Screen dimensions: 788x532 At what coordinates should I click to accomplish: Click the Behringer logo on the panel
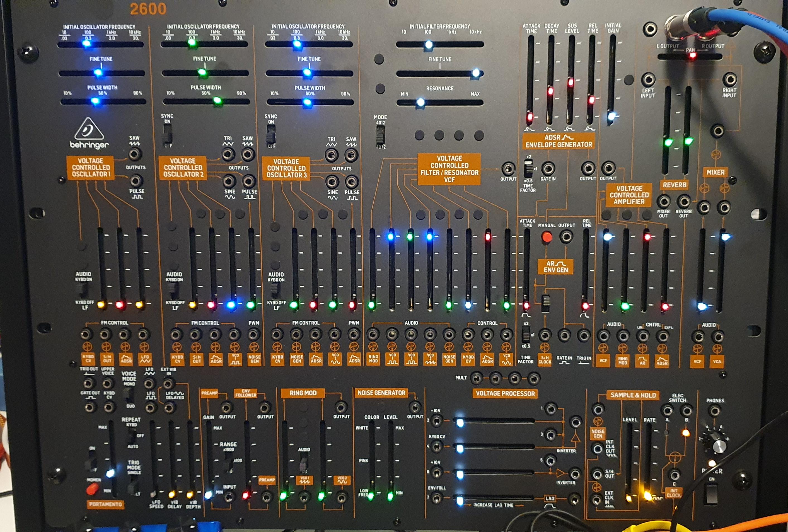tap(90, 133)
